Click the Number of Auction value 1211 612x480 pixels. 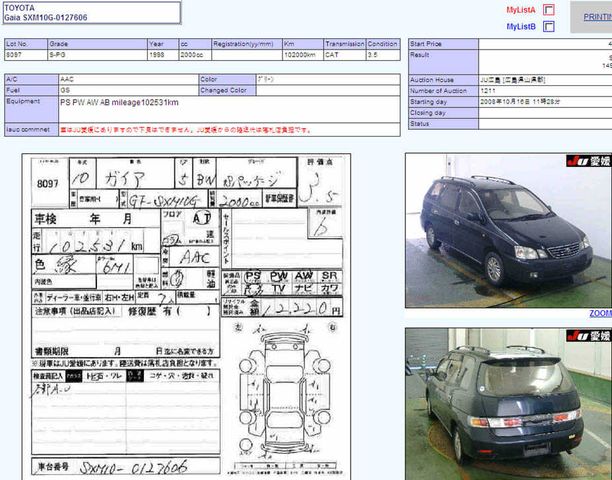pos(488,91)
